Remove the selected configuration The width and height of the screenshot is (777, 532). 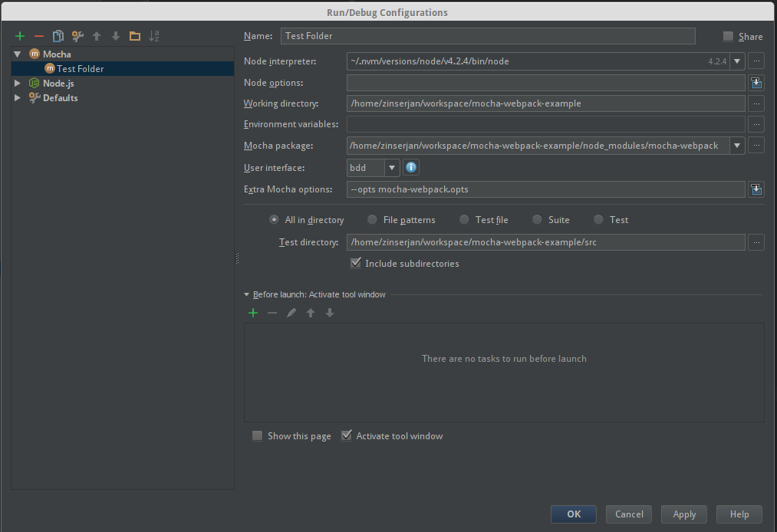(38, 35)
